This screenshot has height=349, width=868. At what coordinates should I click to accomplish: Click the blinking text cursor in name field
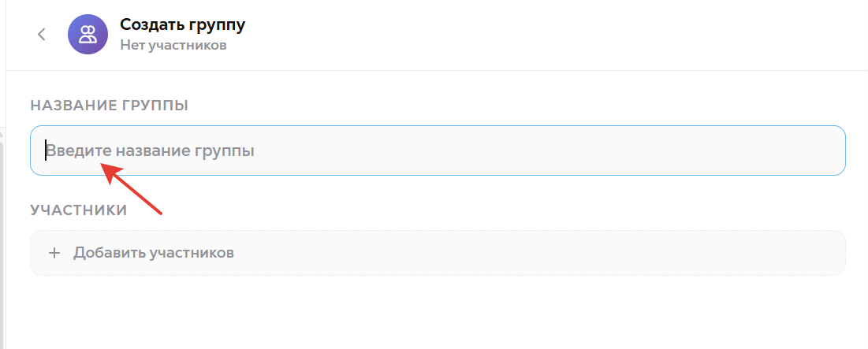(x=46, y=150)
